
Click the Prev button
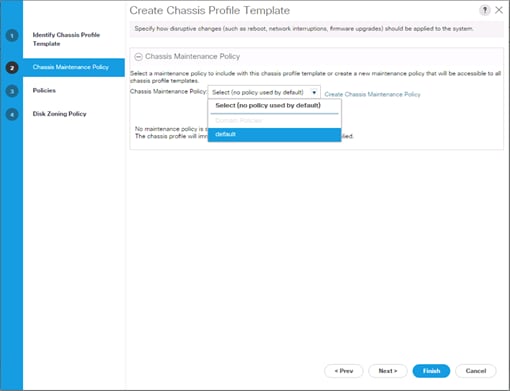pyautogui.click(x=344, y=371)
